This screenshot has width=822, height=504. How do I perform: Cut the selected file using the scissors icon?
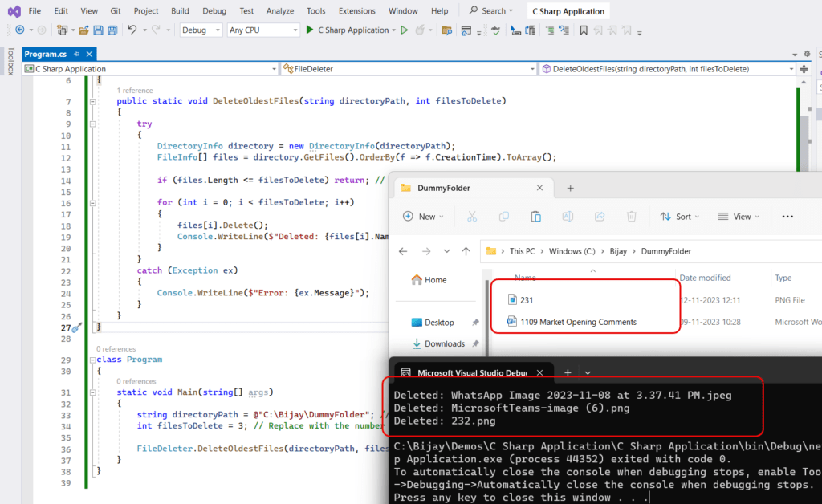click(x=472, y=216)
